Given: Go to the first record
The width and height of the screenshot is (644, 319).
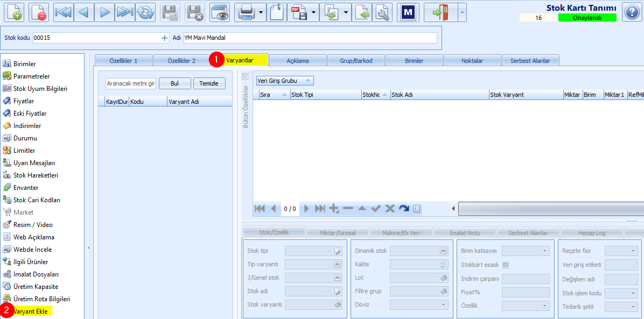Looking at the screenshot, I should [x=63, y=12].
